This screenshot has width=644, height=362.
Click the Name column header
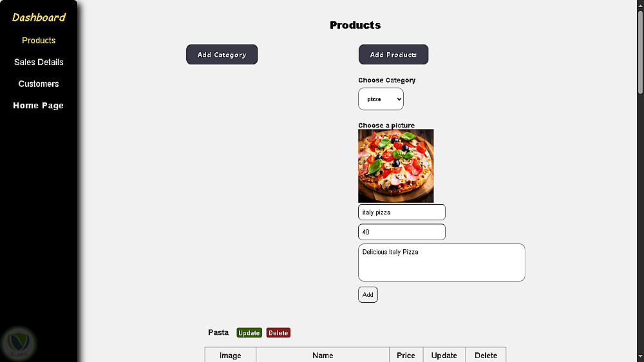pyautogui.click(x=323, y=356)
